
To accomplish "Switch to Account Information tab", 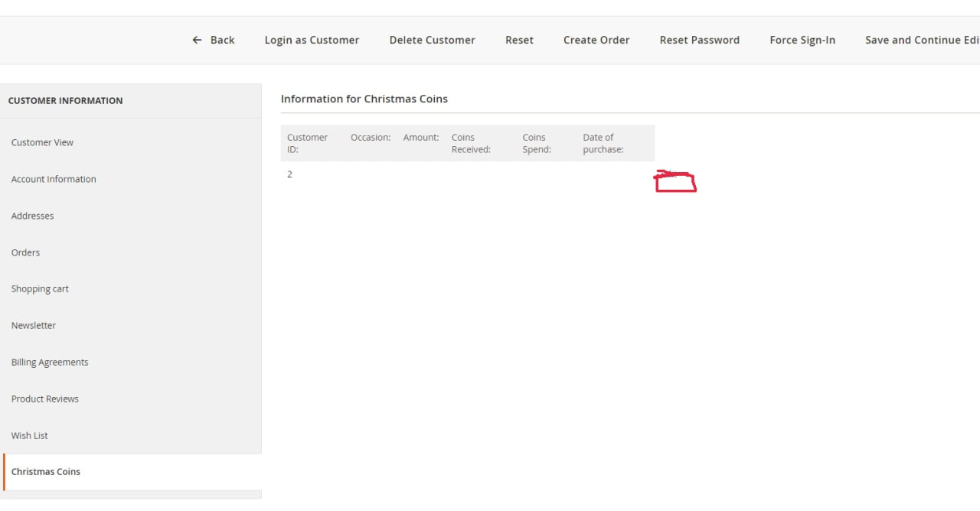I will (54, 179).
